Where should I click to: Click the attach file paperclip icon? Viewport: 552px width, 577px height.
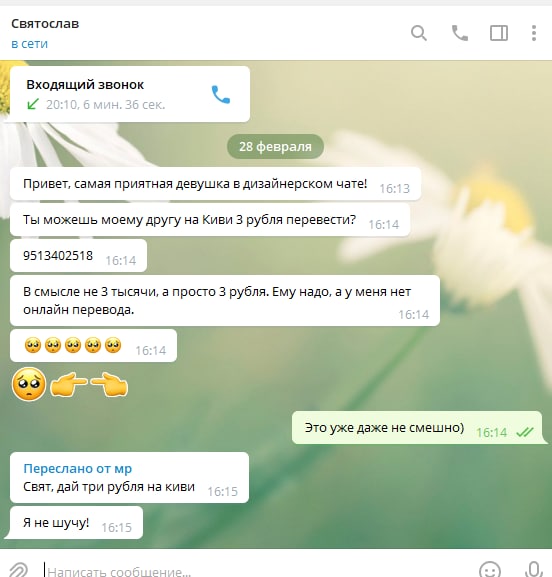point(18,570)
